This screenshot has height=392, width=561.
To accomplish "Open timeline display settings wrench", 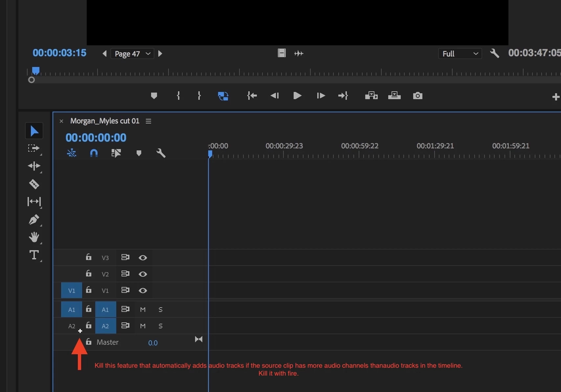I will click(161, 153).
